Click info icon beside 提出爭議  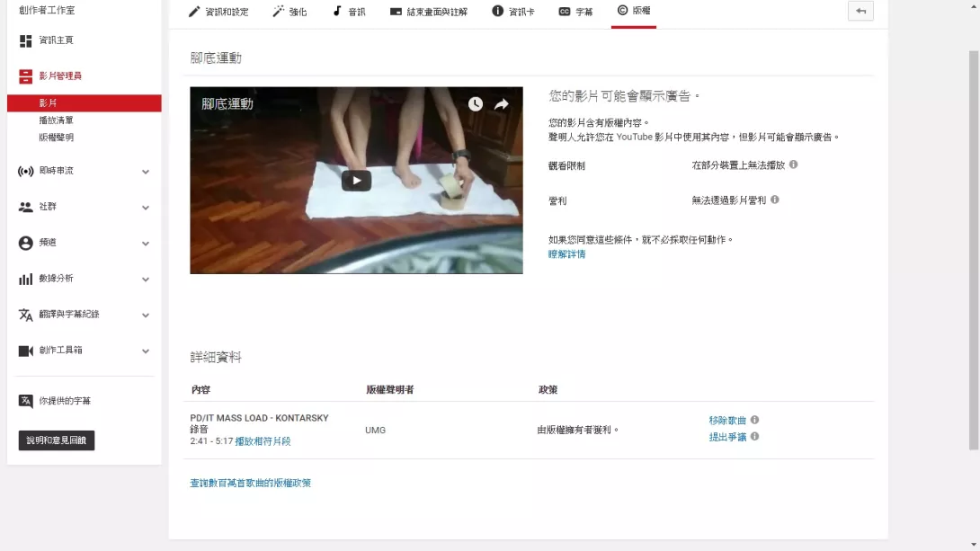pos(754,437)
